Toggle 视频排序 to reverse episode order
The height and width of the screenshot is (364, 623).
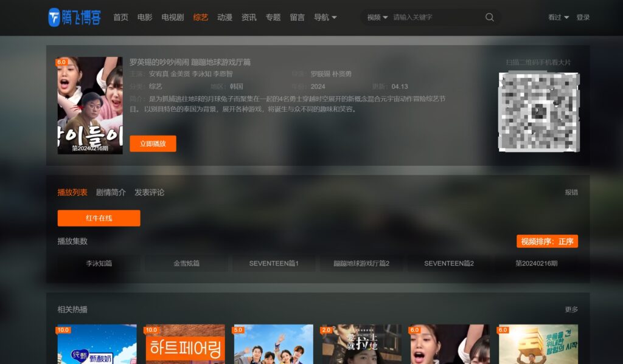[x=546, y=241]
